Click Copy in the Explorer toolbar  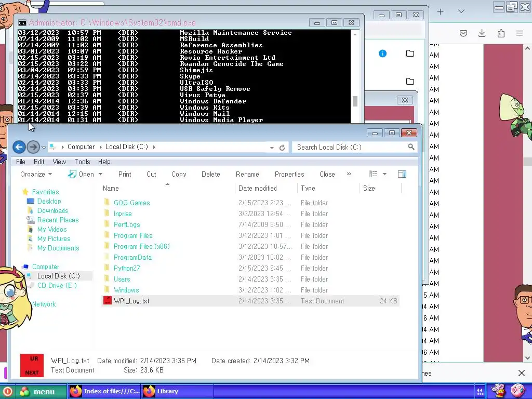click(179, 175)
